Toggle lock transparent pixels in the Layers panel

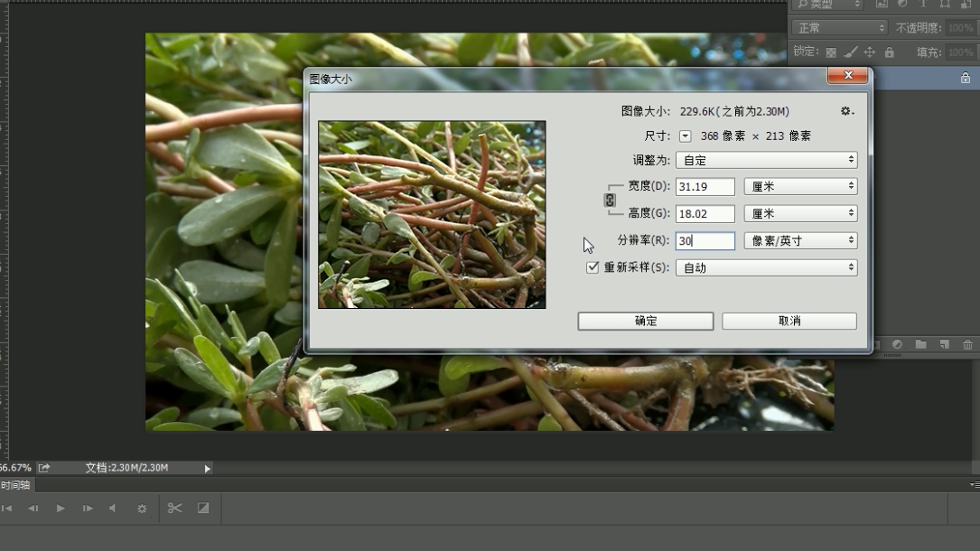click(831, 51)
